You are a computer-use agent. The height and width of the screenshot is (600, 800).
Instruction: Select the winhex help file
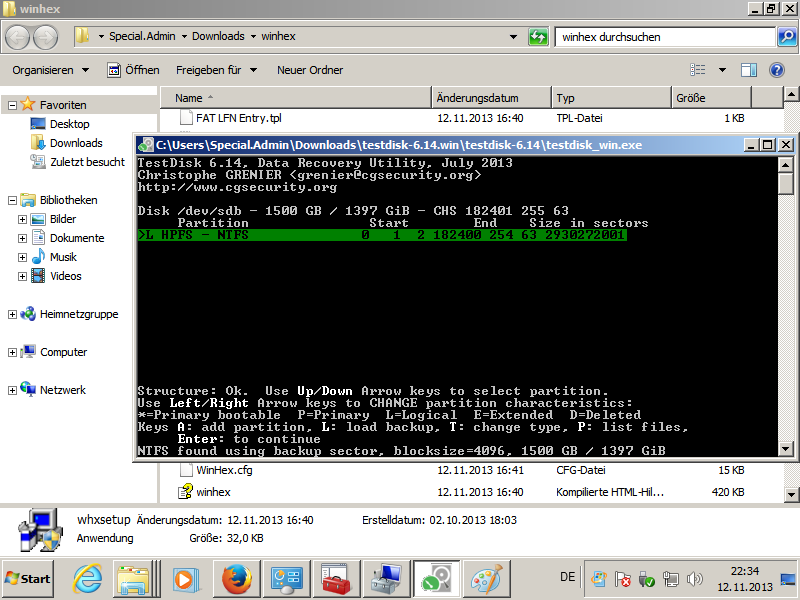213,492
